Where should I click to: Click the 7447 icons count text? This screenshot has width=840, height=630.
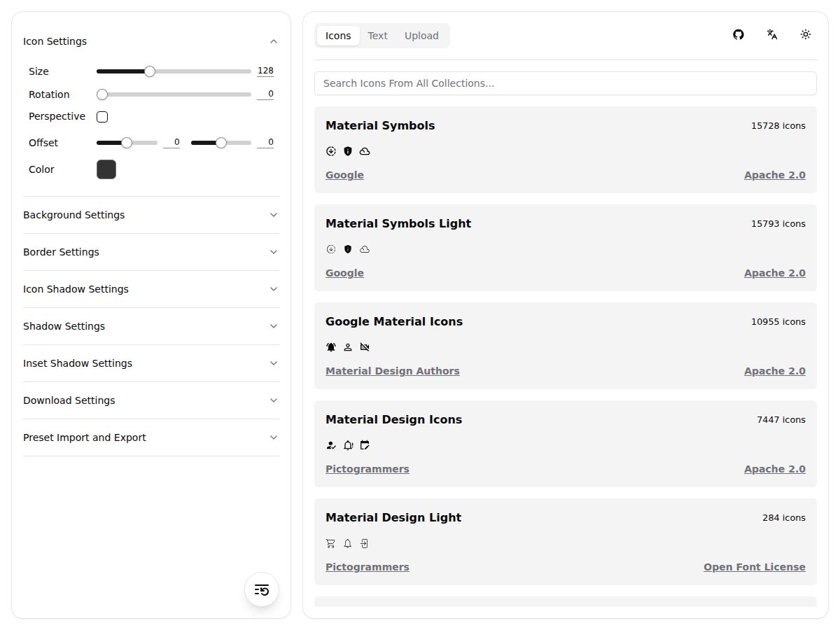781,420
